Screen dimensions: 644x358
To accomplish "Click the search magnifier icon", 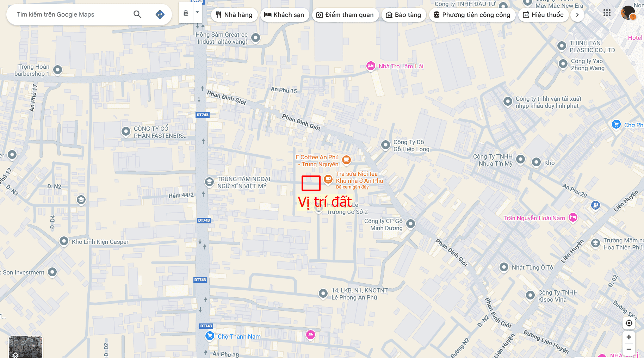I will (137, 14).
